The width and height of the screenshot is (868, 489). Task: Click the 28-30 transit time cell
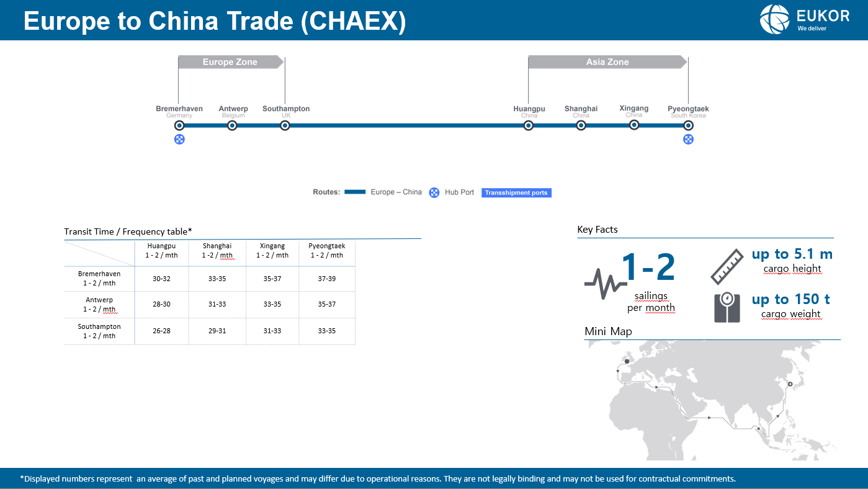[161, 305]
